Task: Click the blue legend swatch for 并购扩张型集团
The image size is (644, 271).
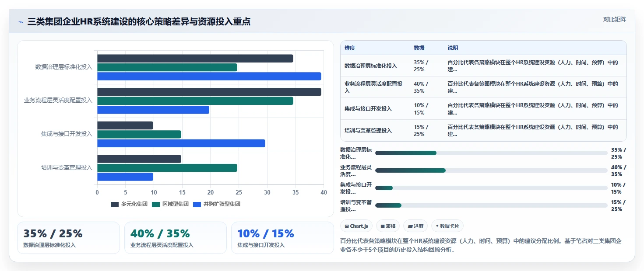Action: pos(197,204)
